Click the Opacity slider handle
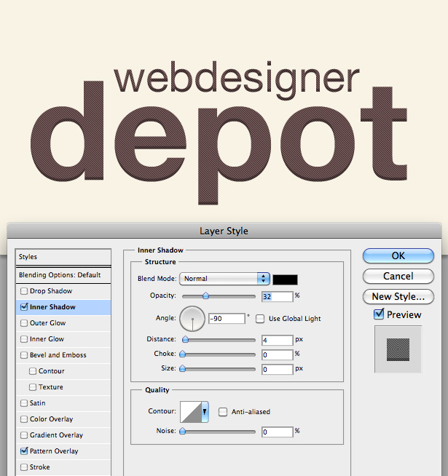The image size is (448, 476). (205, 296)
